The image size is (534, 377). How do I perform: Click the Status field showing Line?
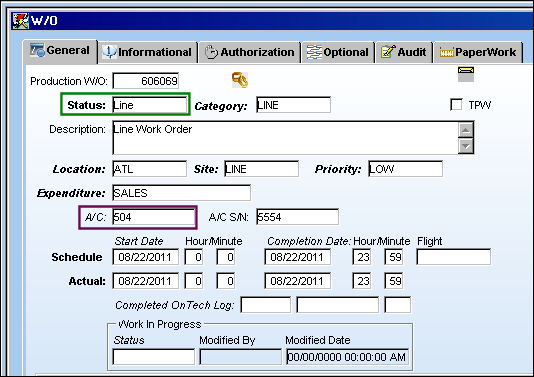click(150, 105)
